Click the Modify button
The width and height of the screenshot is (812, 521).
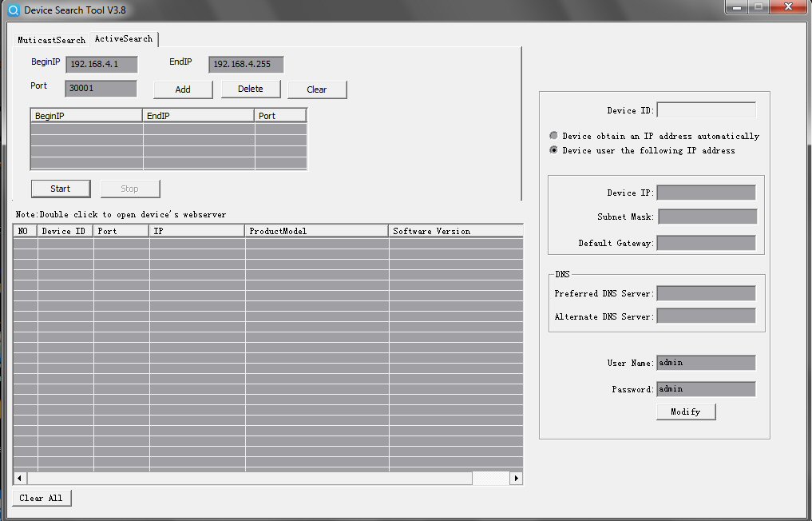point(686,412)
